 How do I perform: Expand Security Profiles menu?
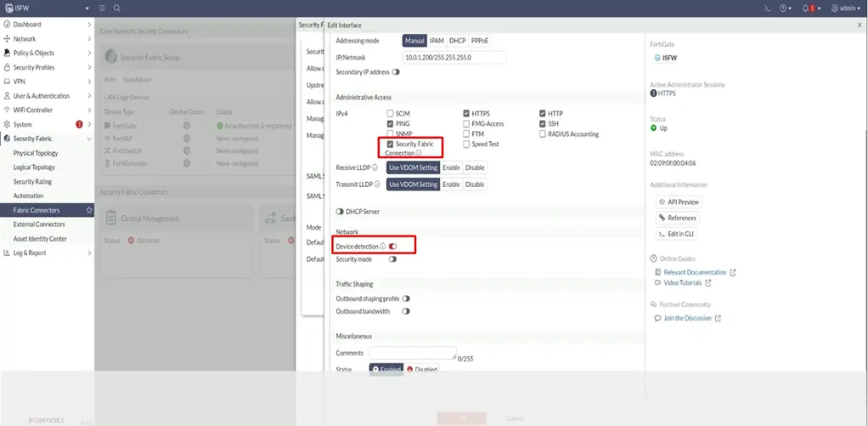(47, 67)
